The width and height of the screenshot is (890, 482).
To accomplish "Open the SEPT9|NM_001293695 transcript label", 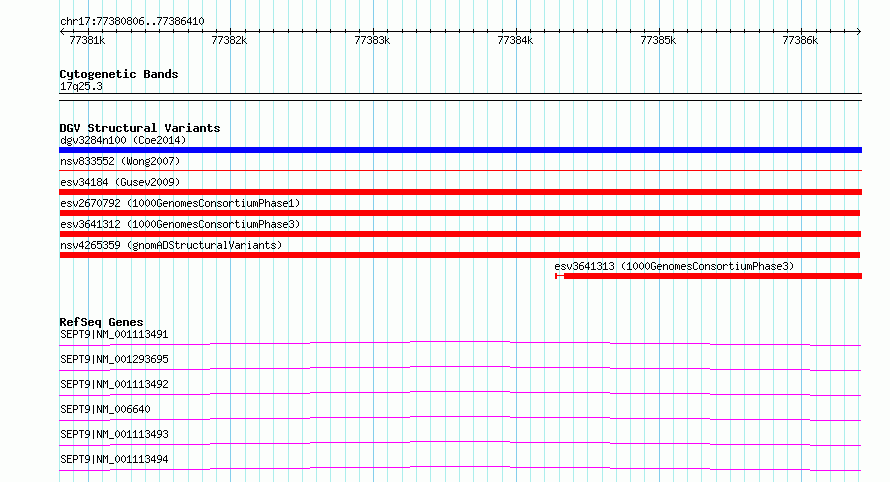I will click(x=114, y=359).
